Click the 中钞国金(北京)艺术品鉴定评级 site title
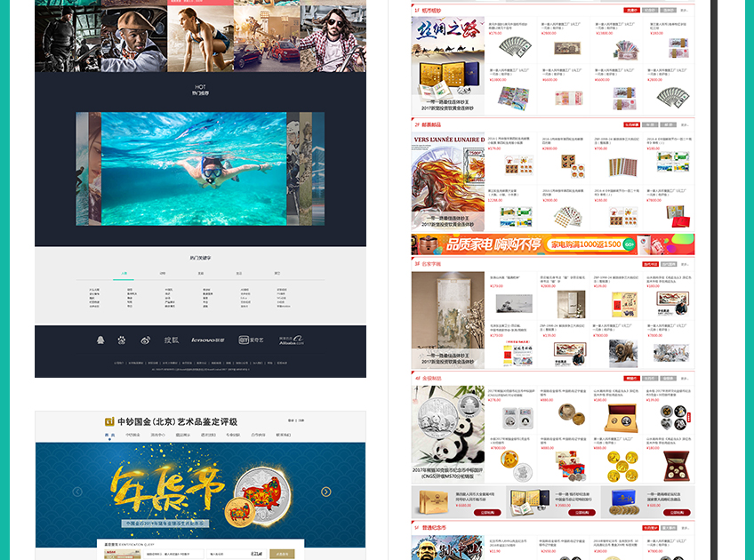 (x=178, y=422)
